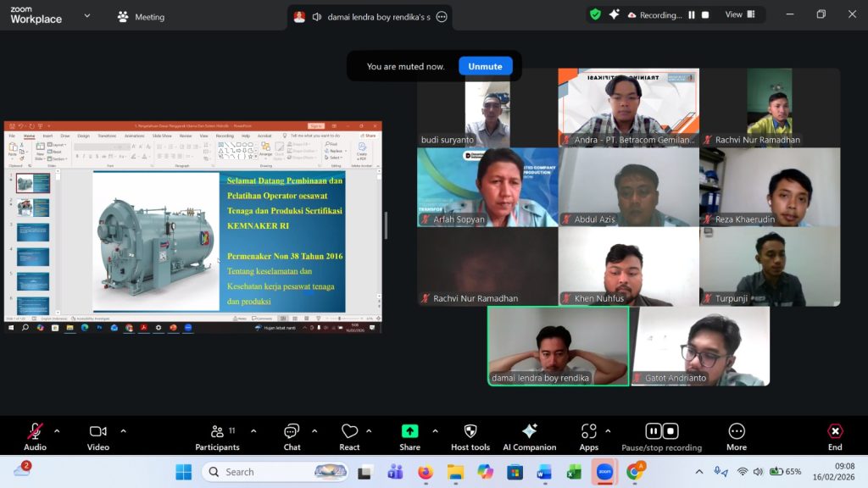Toggle the Video camera on or off
This screenshot has width=868, height=488.
(97, 431)
